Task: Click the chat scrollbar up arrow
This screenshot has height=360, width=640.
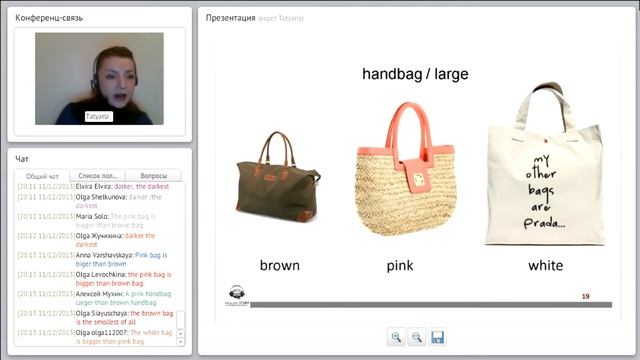Action: (x=180, y=333)
